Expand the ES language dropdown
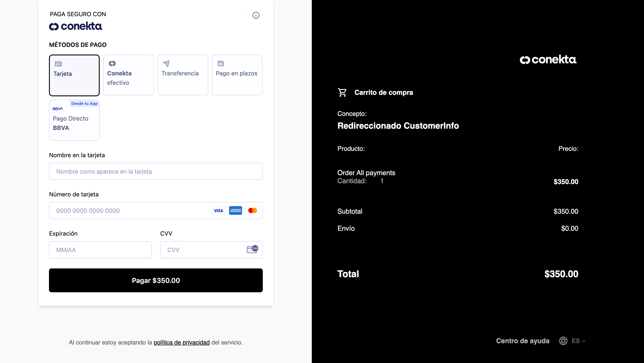 (578, 341)
